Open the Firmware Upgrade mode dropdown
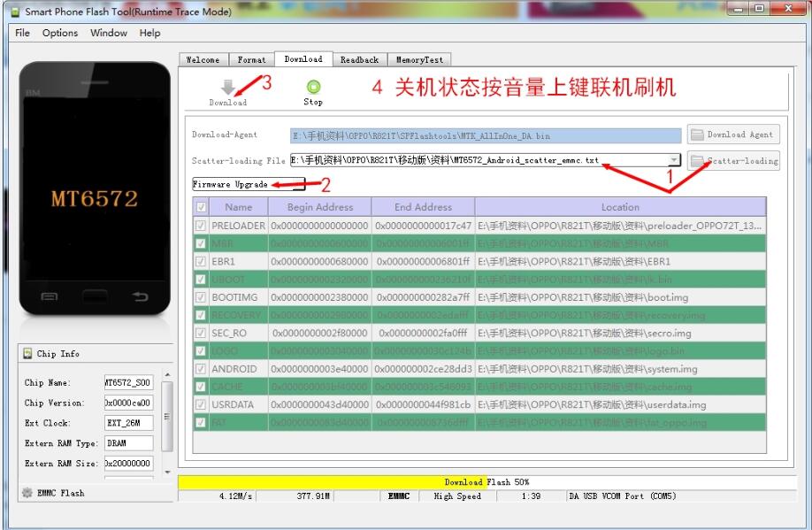The width and height of the screenshot is (812, 530). [x=249, y=184]
